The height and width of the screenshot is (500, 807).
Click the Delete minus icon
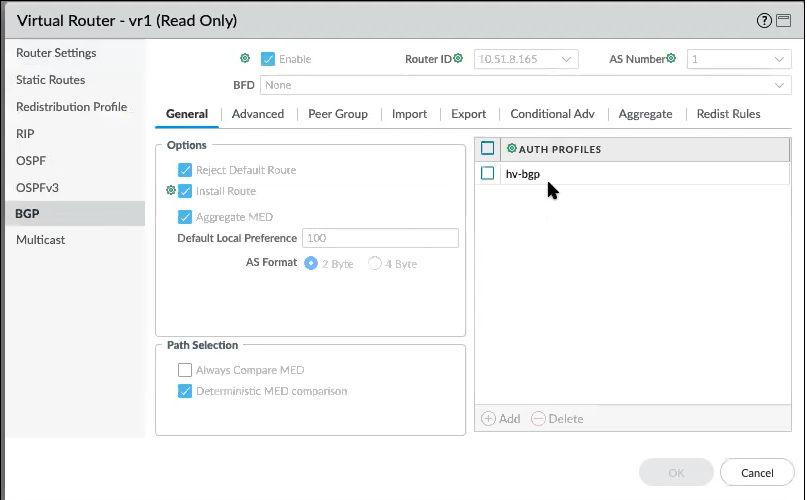[x=539, y=419]
